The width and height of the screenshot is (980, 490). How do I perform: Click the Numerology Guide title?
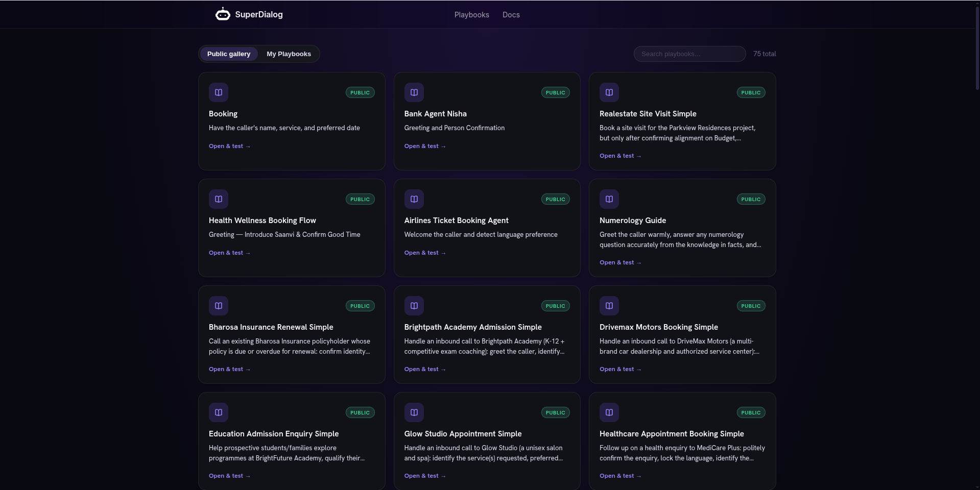coord(633,220)
